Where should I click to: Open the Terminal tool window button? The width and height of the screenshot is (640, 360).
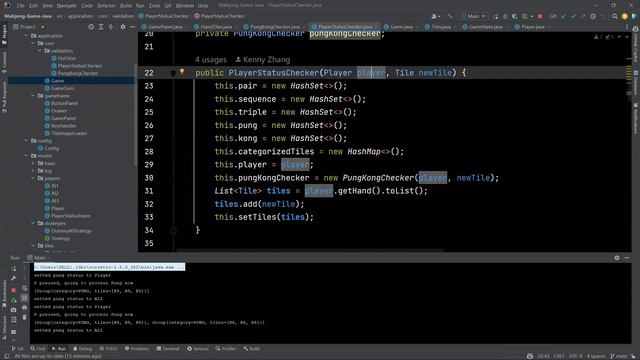coord(168,349)
